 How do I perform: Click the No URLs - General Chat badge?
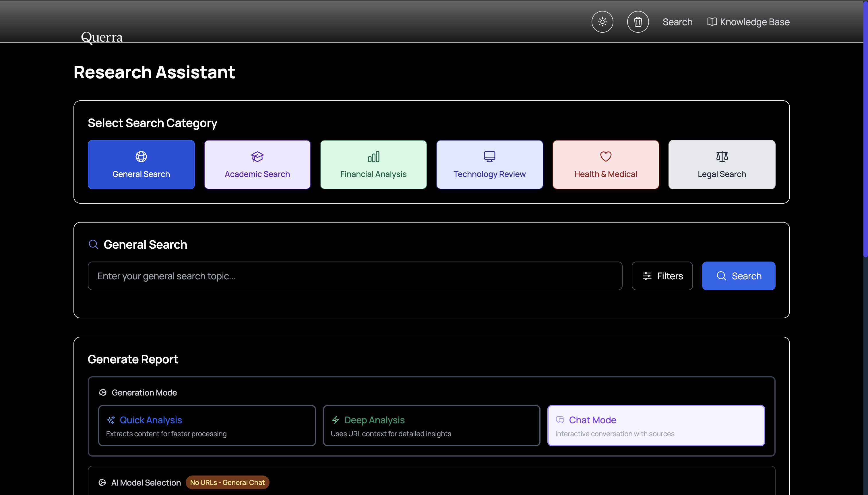tap(227, 482)
